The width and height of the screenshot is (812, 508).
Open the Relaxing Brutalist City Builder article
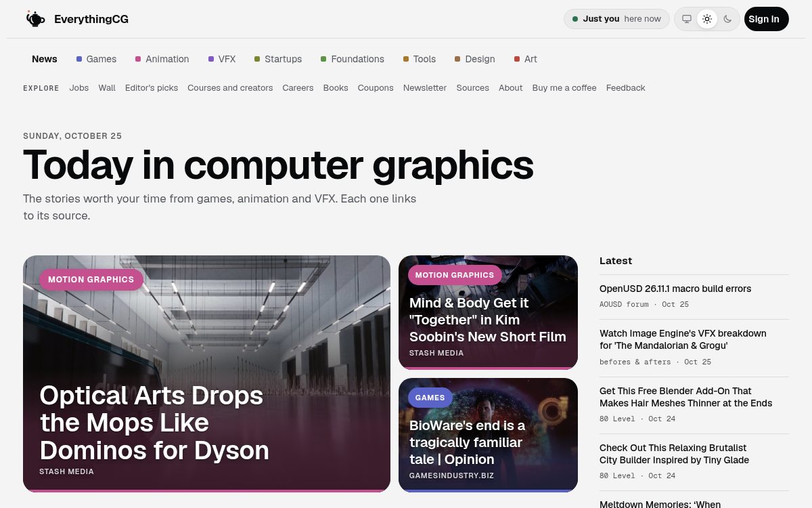674,454
